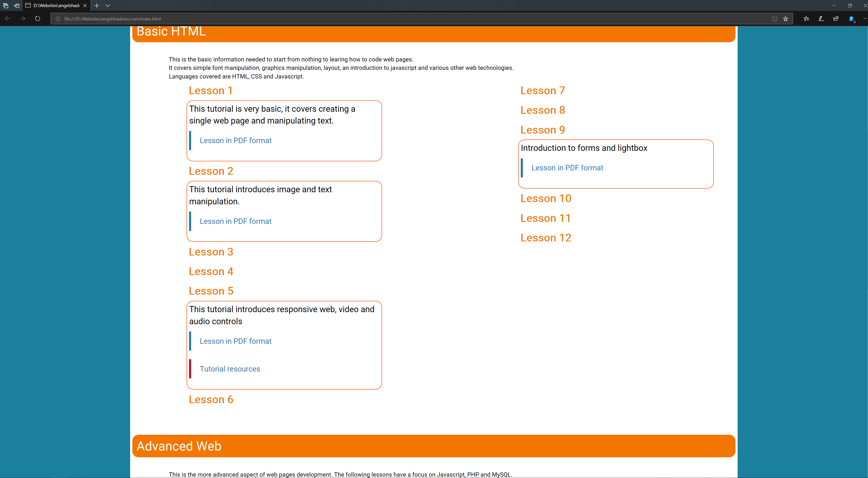
Task: Click the site information icon in address bar
Action: (x=58, y=19)
